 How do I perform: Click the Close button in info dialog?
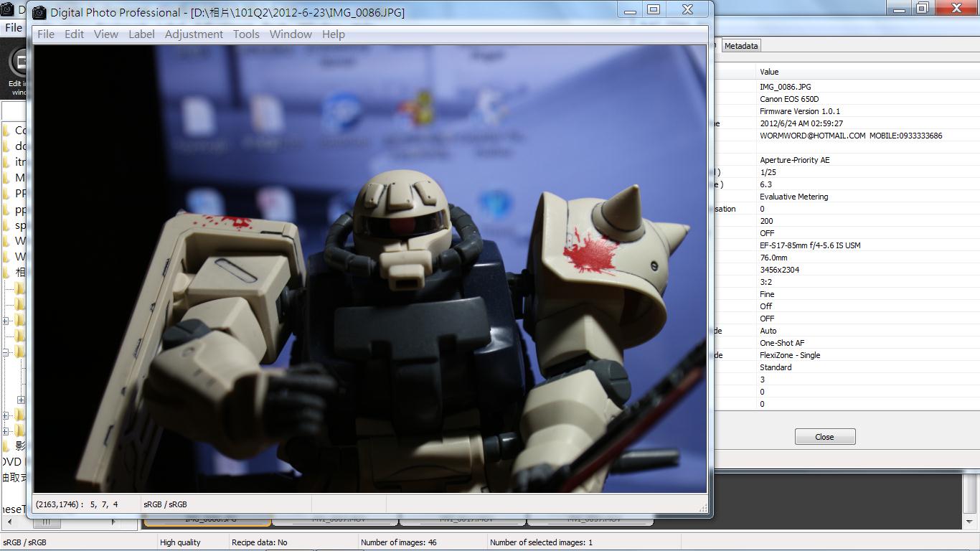(824, 436)
